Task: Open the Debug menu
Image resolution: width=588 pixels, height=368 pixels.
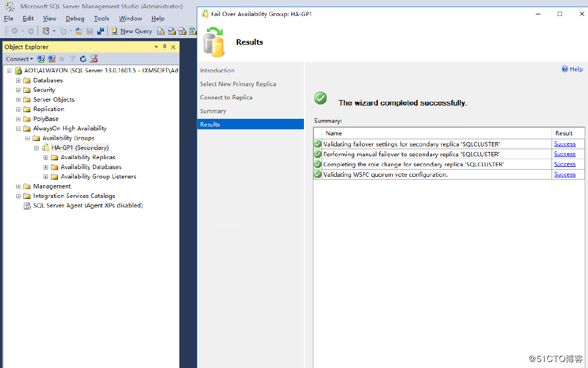Action: point(75,18)
